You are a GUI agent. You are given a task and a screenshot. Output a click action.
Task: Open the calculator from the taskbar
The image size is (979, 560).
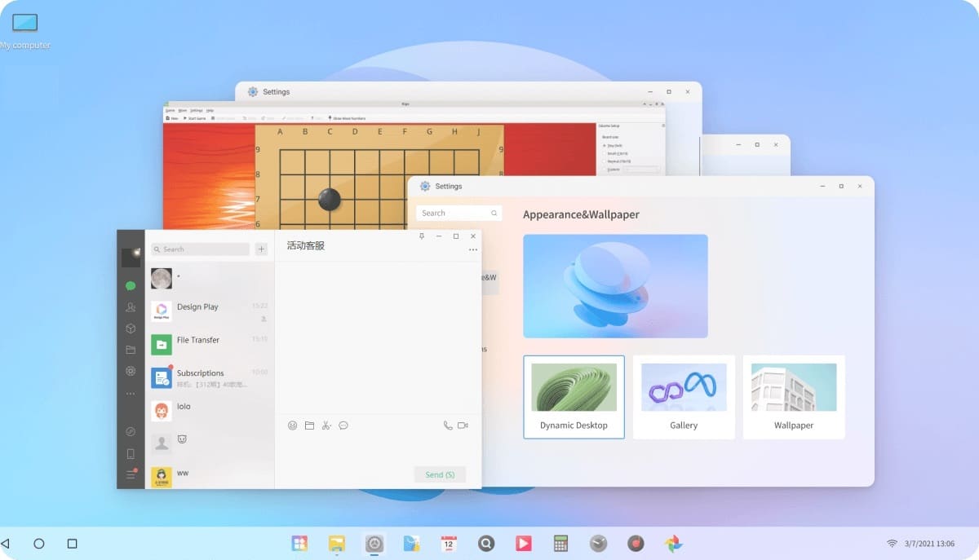[560, 543]
